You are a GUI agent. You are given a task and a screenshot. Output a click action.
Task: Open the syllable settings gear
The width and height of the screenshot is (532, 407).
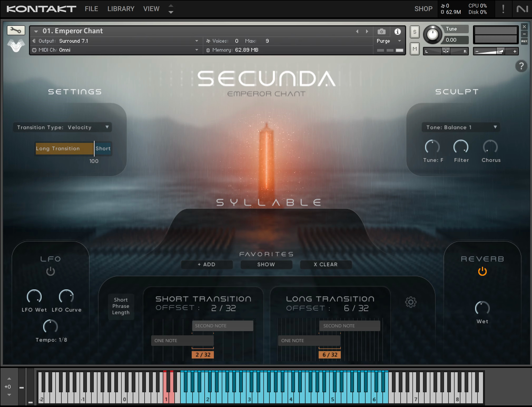[411, 302]
